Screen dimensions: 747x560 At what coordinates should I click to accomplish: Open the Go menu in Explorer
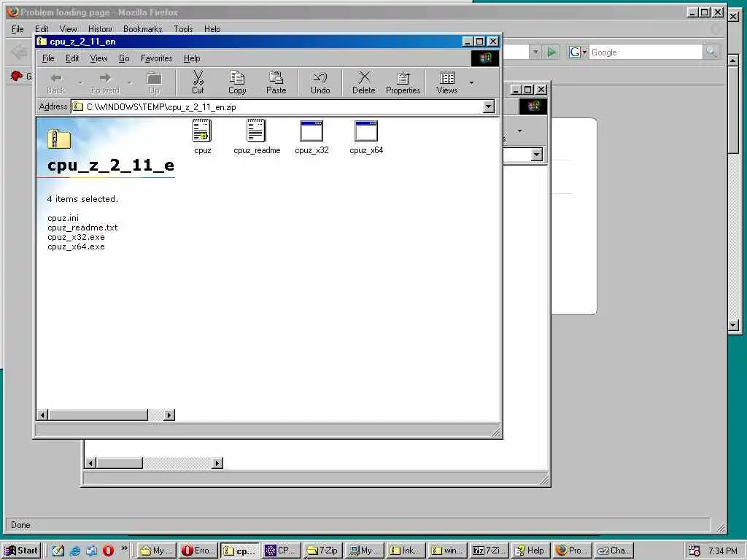click(x=124, y=58)
